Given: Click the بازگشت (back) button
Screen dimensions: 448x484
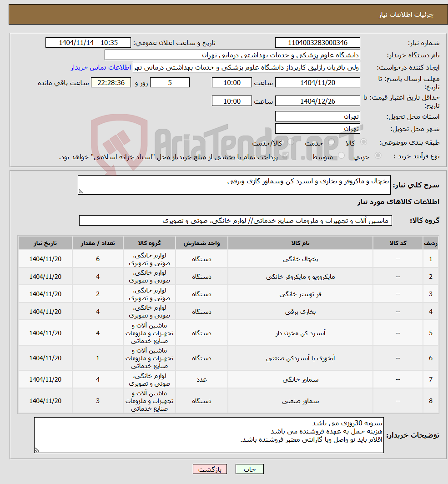Looking at the screenshot, I should coord(210,469).
